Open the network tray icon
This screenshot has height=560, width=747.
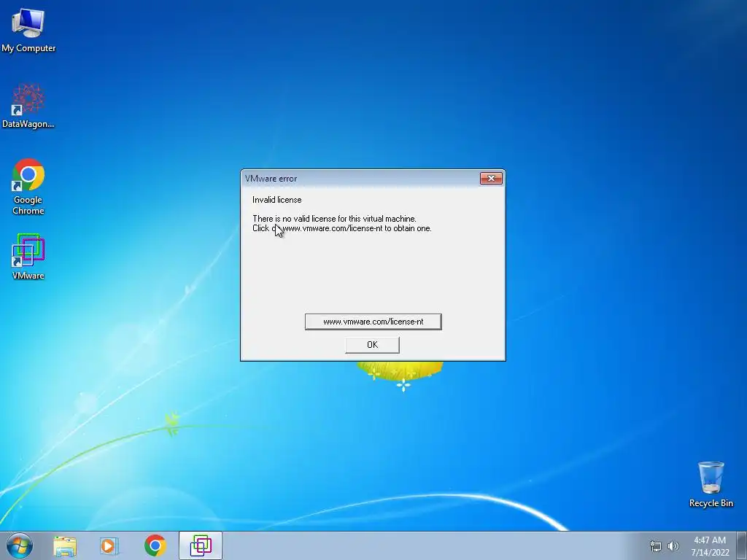[656, 546]
